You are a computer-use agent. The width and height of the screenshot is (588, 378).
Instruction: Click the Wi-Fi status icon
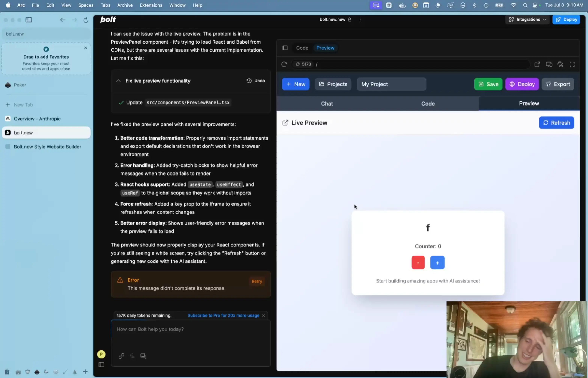(x=513, y=5)
